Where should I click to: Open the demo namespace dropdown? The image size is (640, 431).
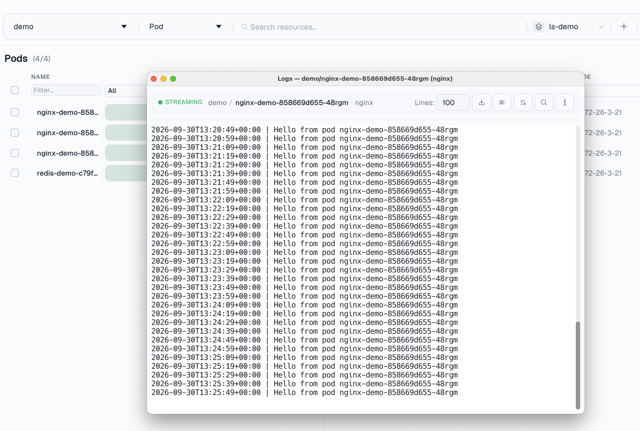(x=70, y=27)
